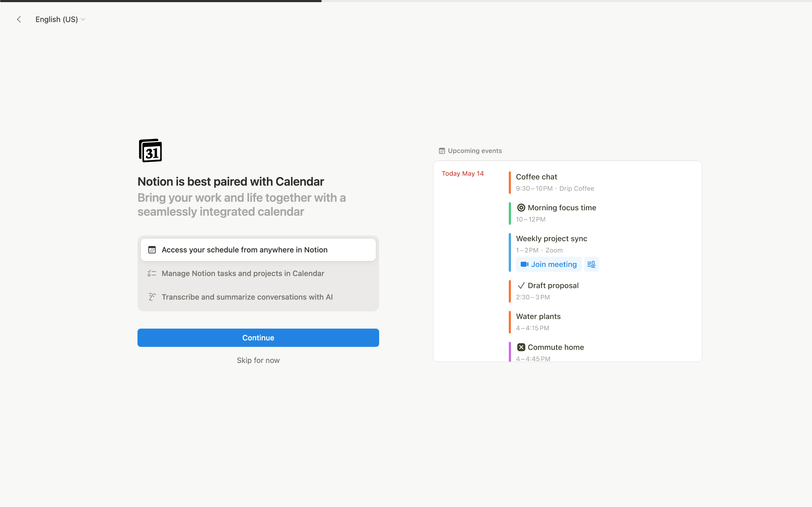Click the focus target icon on Morning focus time
Image resolution: width=812 pixels, height=507 pixels.
tap(521, 208)
